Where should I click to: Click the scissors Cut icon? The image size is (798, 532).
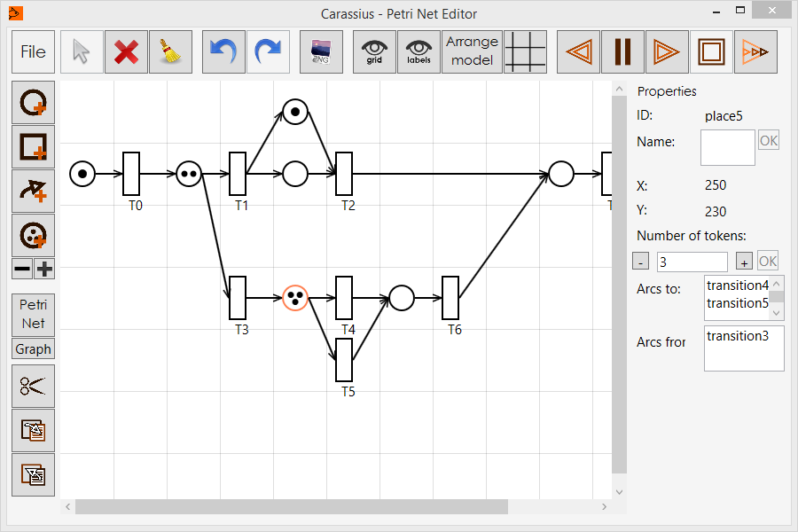tap(33, 387)
